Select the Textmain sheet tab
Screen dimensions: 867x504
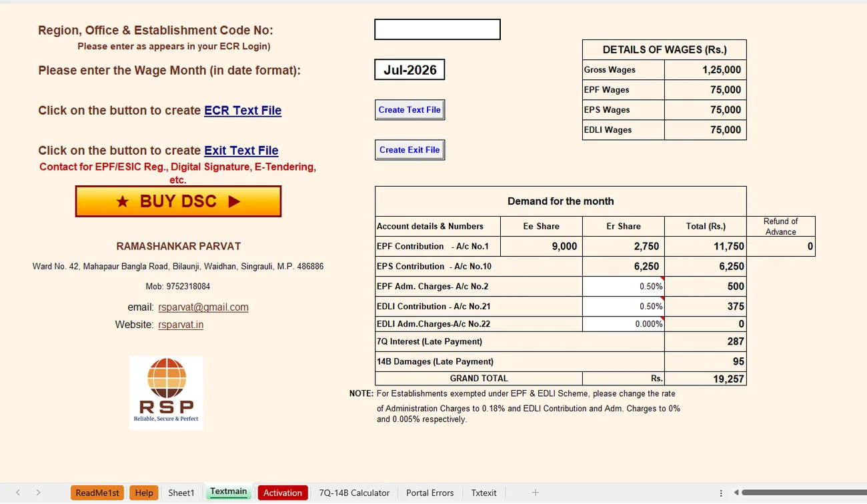(x=229, y=492)
